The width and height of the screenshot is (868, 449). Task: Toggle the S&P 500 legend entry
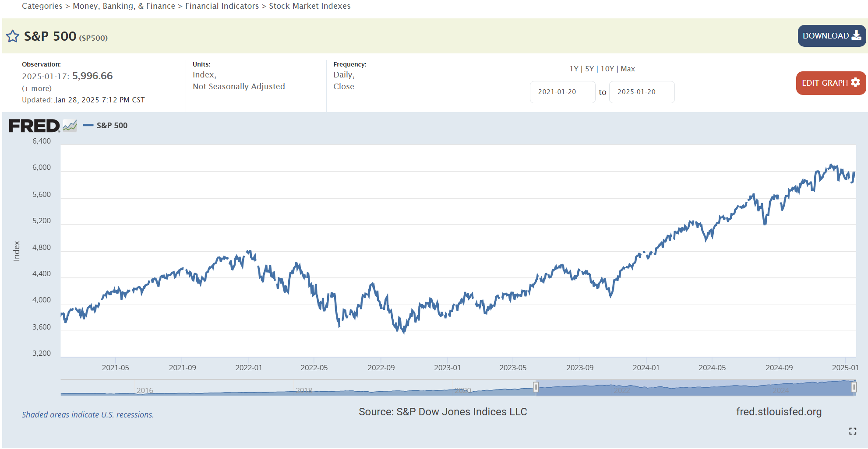tap(106, 126)
